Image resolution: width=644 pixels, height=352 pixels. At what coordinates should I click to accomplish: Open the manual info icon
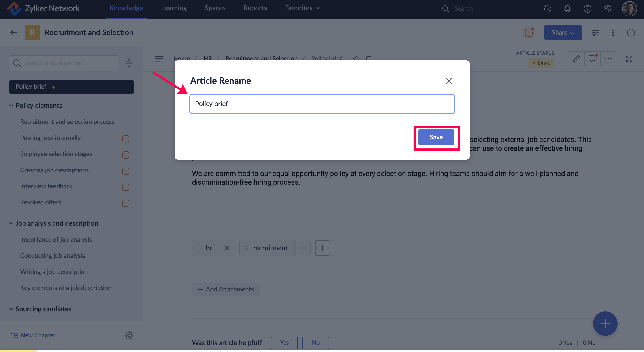tap(631, 33)
